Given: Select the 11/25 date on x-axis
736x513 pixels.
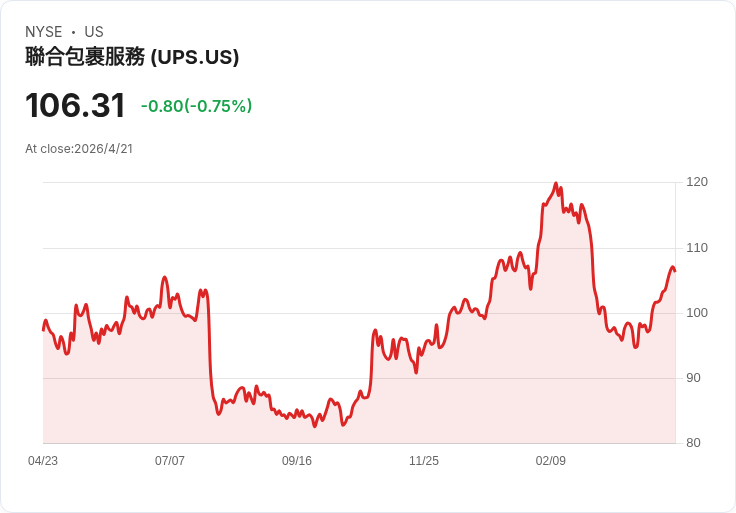Looking at the screenshot, I should pos(424,461).
